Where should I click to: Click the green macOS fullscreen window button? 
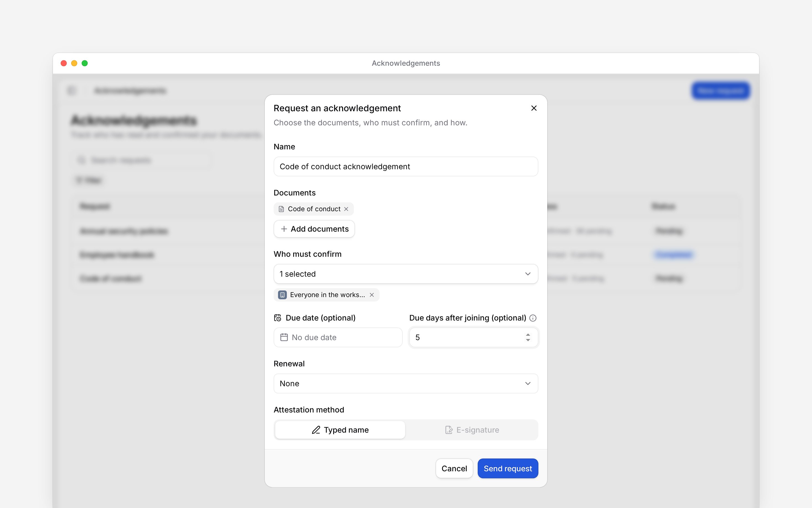pyautogui.click(x=85, y=63)
